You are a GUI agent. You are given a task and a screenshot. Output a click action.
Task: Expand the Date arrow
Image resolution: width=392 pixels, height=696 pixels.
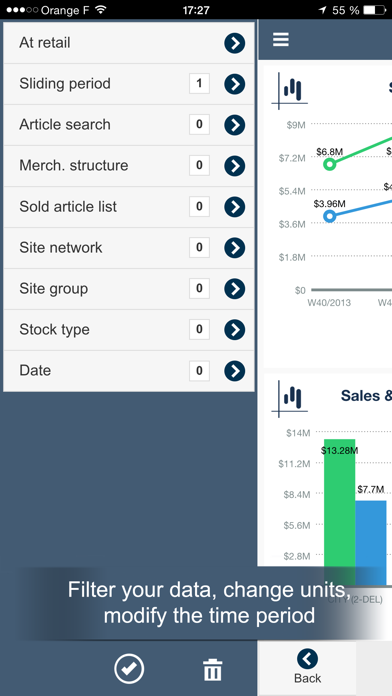tap(235, 371)
